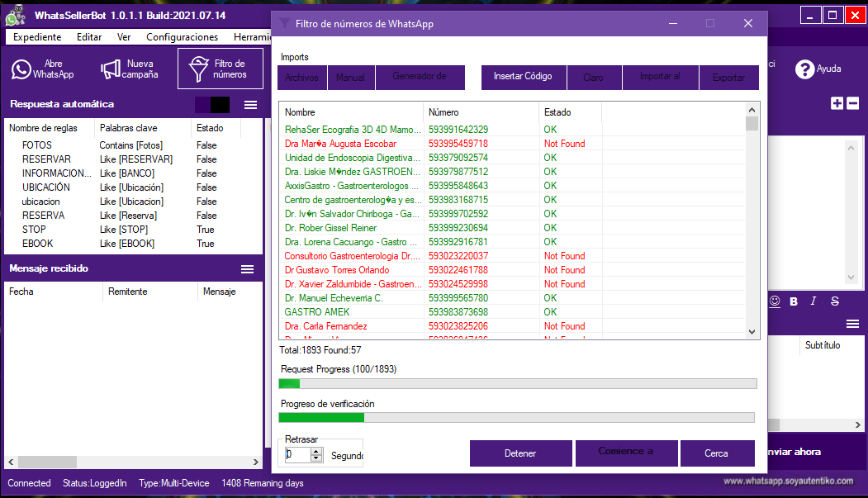Apply bold formatting with the B icon

[x=794, y=301]
